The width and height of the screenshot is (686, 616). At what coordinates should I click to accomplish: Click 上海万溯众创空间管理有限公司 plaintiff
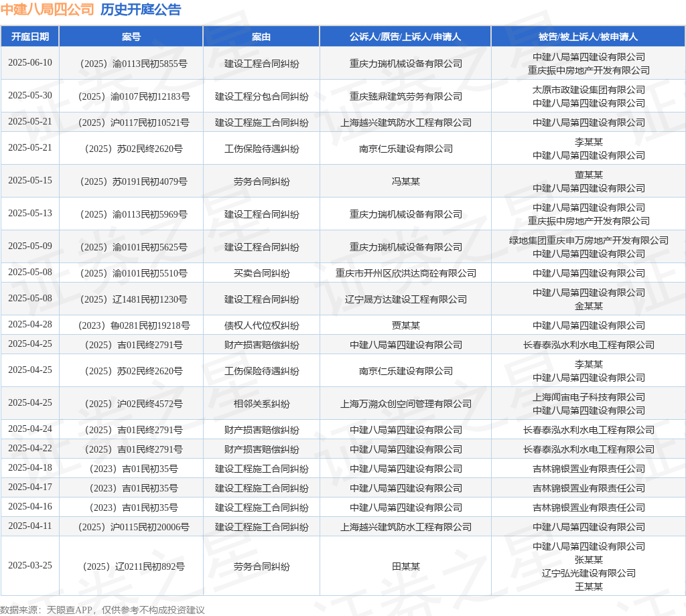[405, 404]
